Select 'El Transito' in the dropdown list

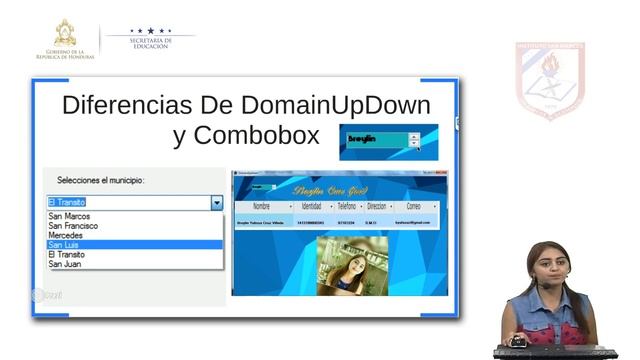pos(67,254)
